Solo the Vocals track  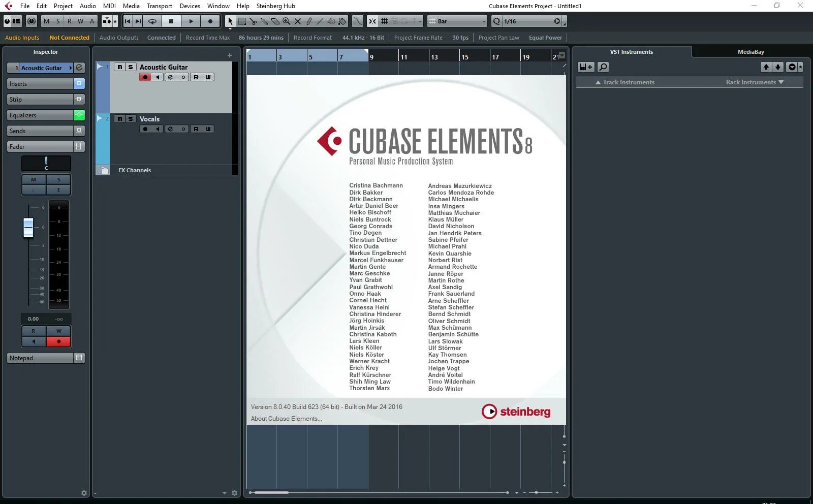(x=131, y=119)
